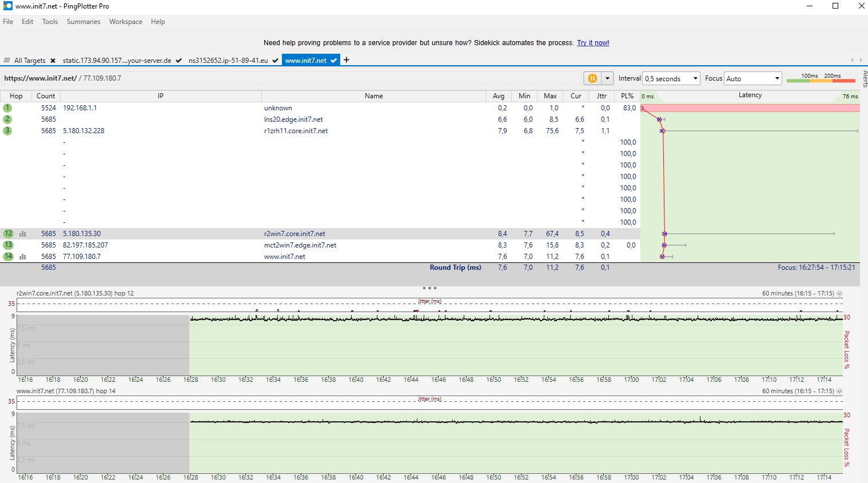This screenshot has width=868, height=483.
Task: Click the Cur column header
Action: coord(576,96)
